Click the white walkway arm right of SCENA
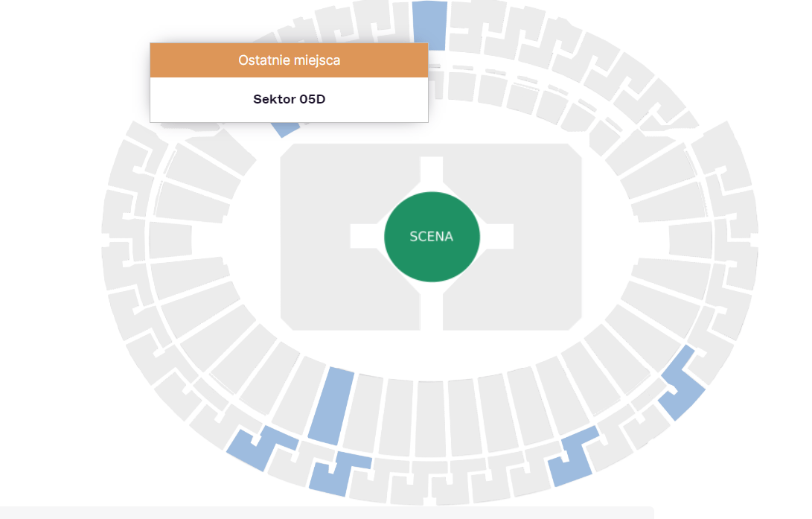Viewport: 812px width, 519px height. click(x=496, y=237)
